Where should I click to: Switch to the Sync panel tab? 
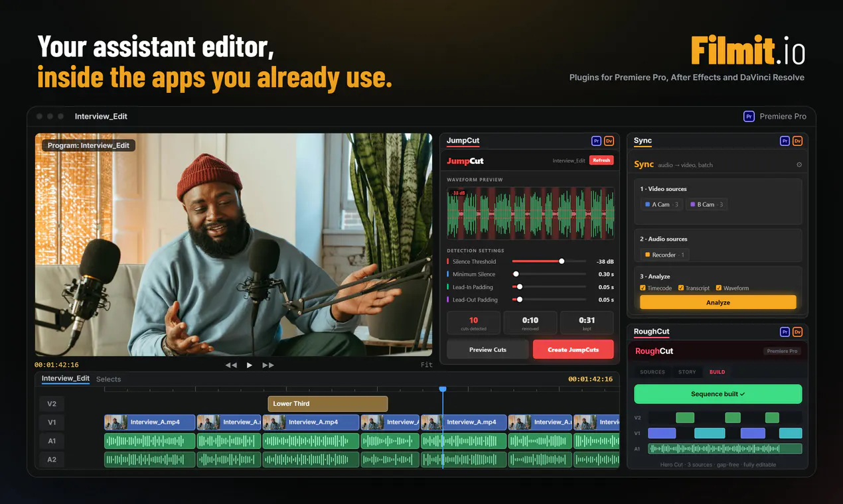[x=643, y=141]
